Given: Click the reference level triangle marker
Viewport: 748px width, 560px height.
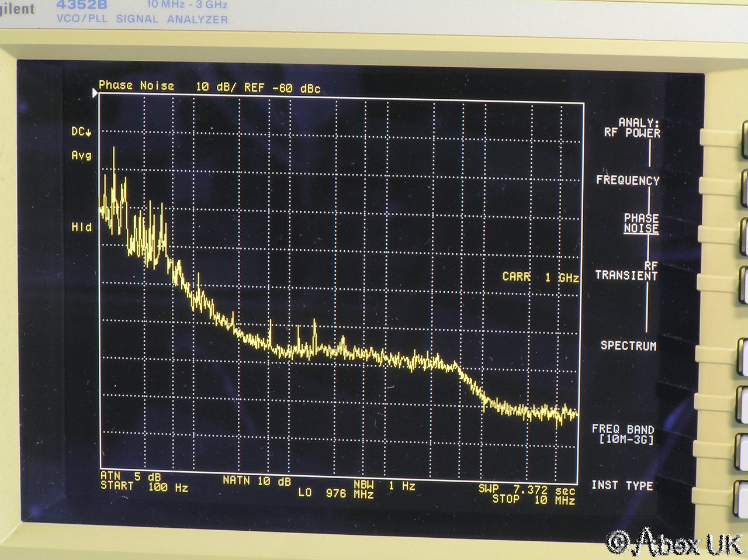Looking at the screenshot, I should (x=95, y=93).
